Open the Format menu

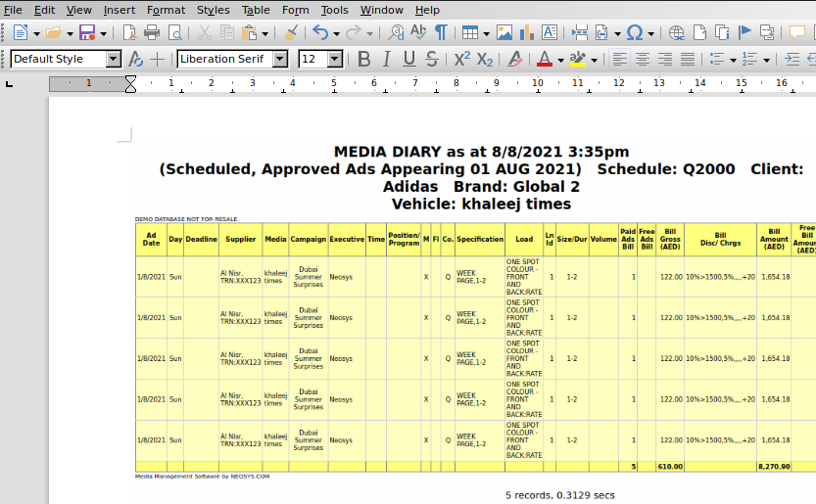(166, 10)
